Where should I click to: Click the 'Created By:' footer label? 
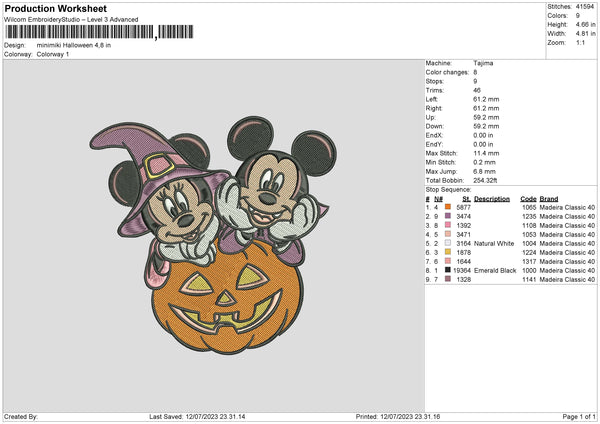(21, 416)
